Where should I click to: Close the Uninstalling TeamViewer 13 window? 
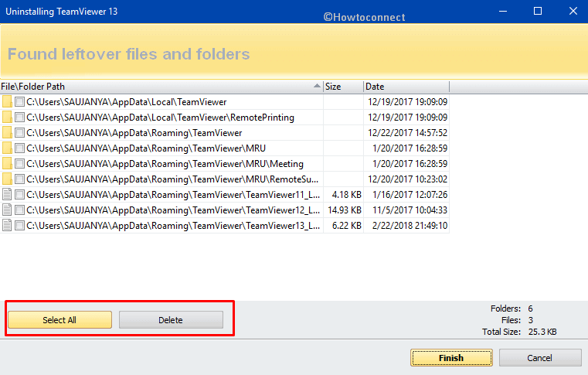click(x=573, y=12)
